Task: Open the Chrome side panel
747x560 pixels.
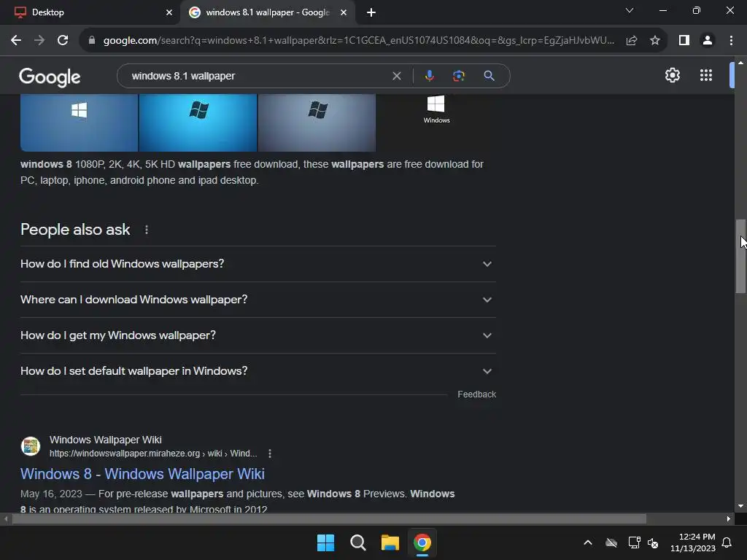Action: pyautogui.click(x=684, y=41)
